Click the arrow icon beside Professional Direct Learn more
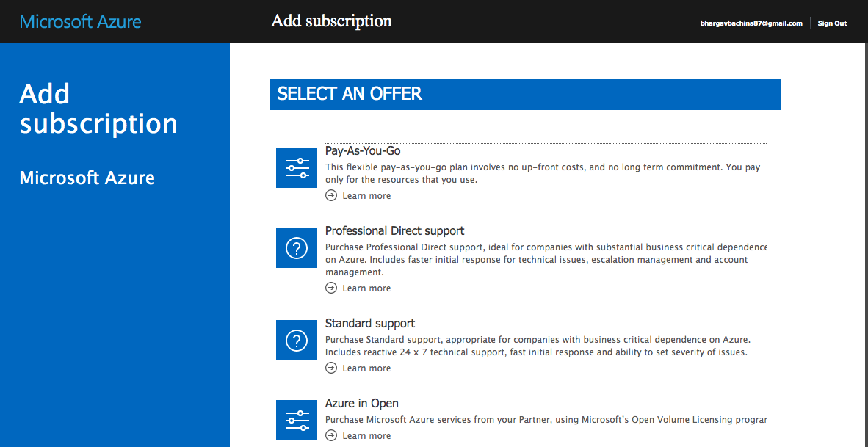The height and width of the screenshot is (447, 868). [x=330, y=288]
